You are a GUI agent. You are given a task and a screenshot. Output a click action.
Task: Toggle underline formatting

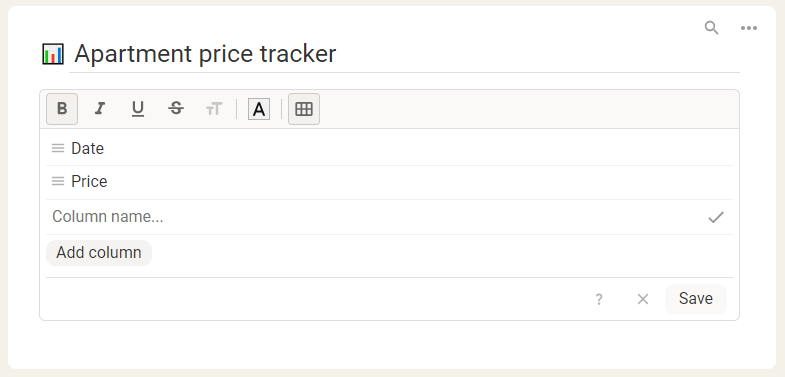pyautogui.click(x=138, y=109)
